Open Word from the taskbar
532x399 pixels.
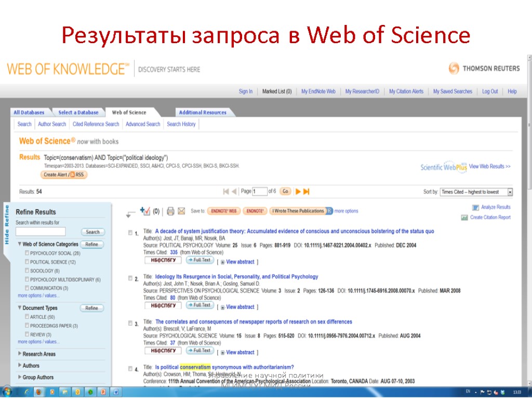tap(116, 392)
